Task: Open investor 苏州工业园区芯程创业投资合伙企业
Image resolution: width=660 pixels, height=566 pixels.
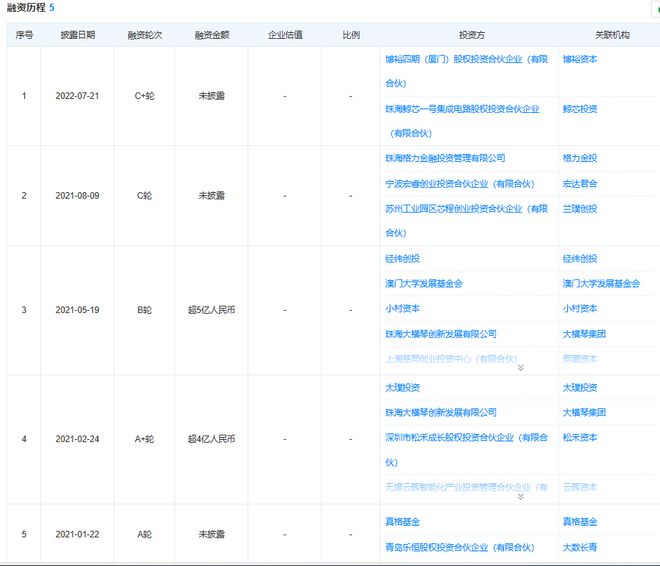Action: pos(466,221)
